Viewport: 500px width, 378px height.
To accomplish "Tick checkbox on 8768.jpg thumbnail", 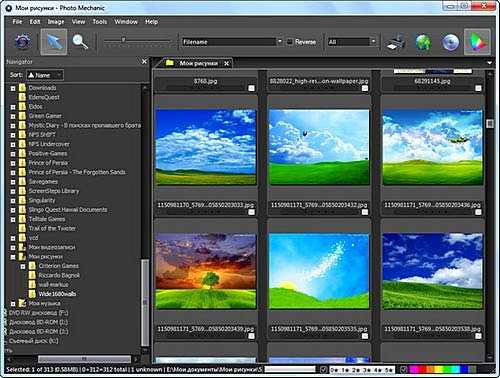I will pyautogui.click(x=251, y=88).
